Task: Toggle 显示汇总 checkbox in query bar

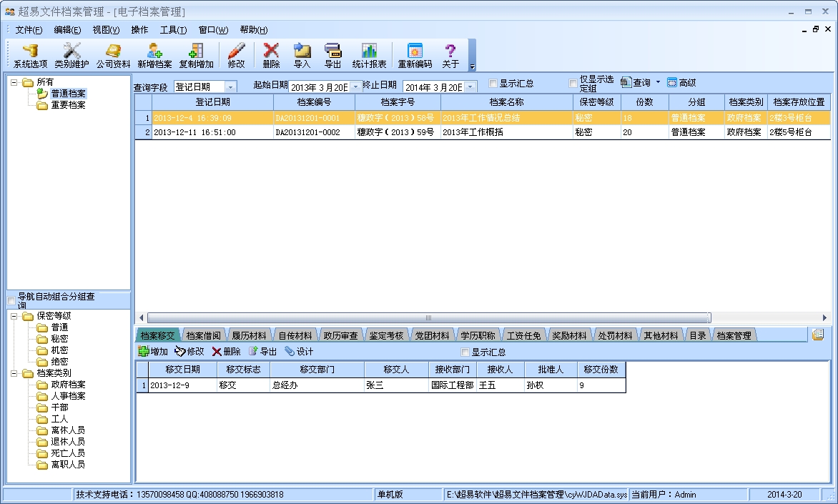Action: coord(493,84)
